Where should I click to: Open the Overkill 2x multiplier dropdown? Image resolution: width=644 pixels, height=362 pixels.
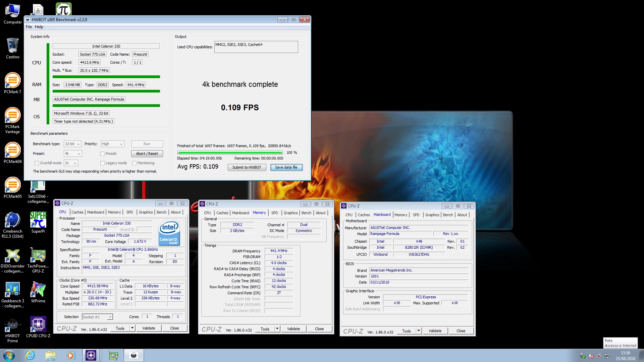[71, 163]
